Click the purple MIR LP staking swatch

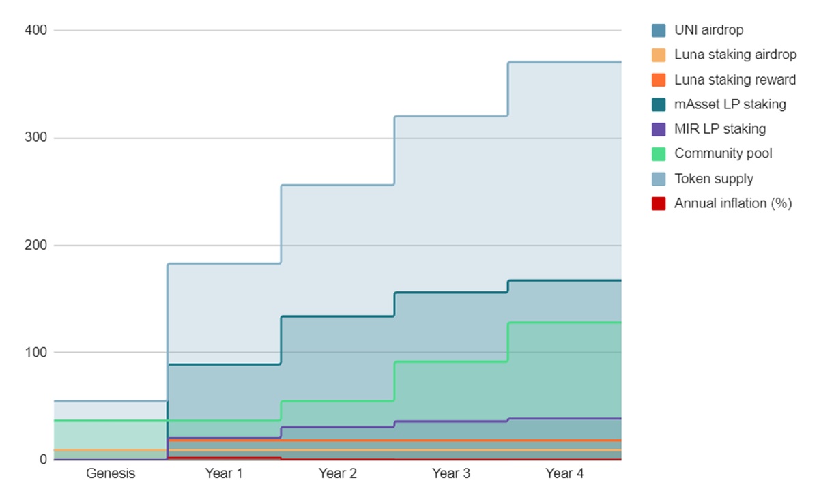click(659, 130)
